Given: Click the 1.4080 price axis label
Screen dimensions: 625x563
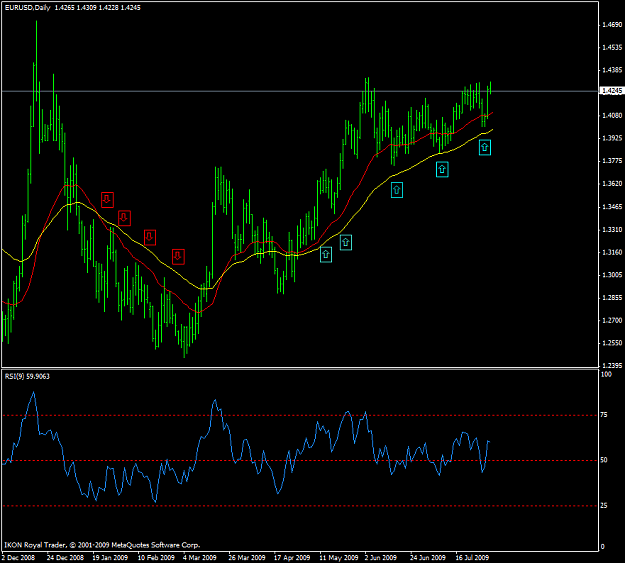Looking at the screenshot, I should (612, 116).
